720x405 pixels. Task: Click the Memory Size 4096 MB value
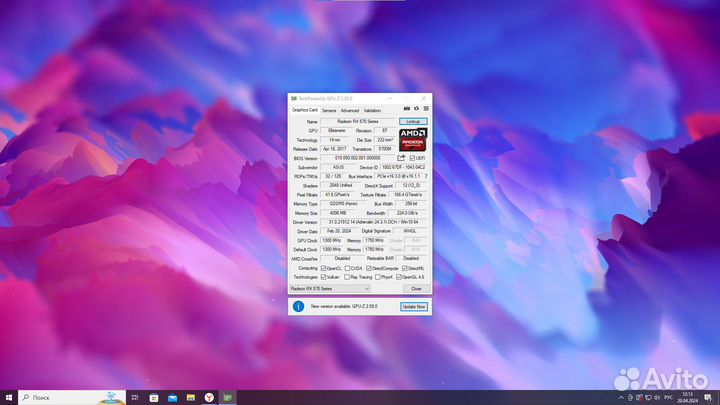(338, 213)
